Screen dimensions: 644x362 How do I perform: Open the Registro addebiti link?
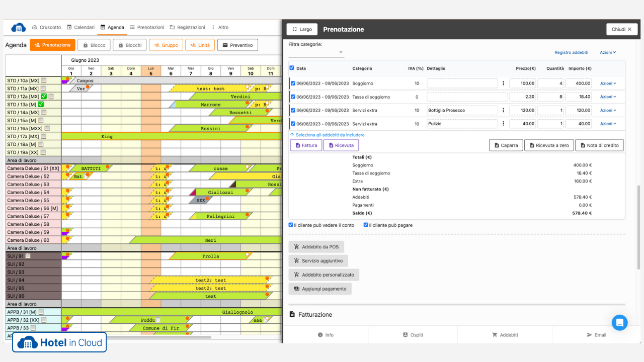pos(571,52)
